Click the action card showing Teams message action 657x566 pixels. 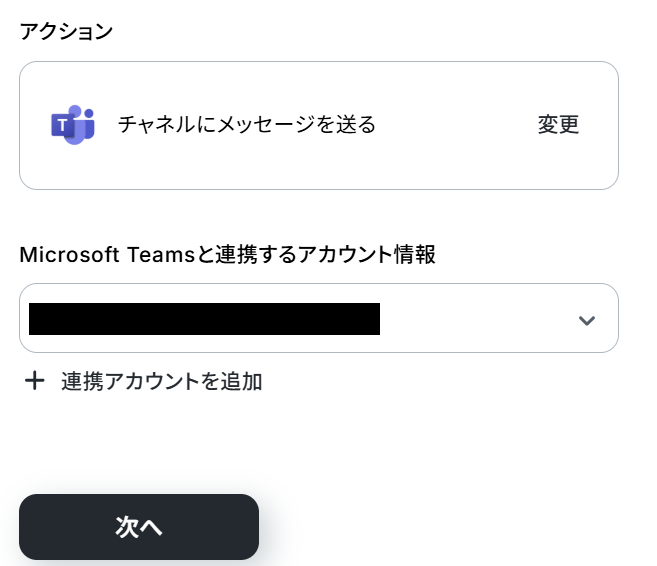pyautogui.click(x=319, y=125)
